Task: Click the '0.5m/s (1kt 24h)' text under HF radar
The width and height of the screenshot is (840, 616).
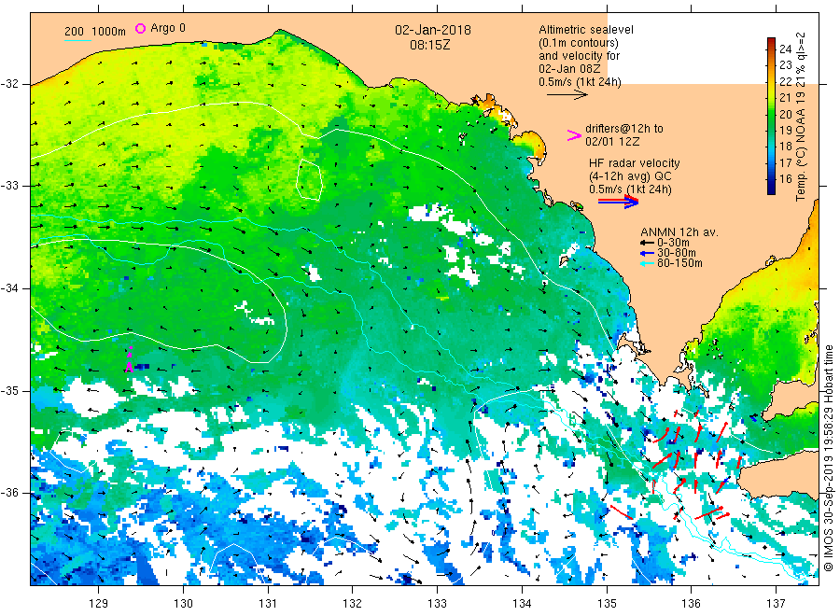Action: click(x=630, y=189)
